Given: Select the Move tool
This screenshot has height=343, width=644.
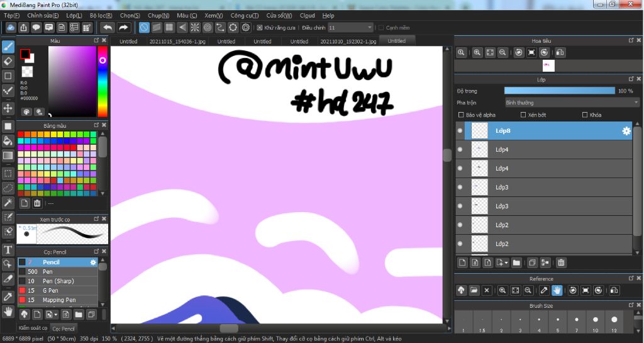Looking at the screenshot, I should pyautogui.click(x=8, y=108).
